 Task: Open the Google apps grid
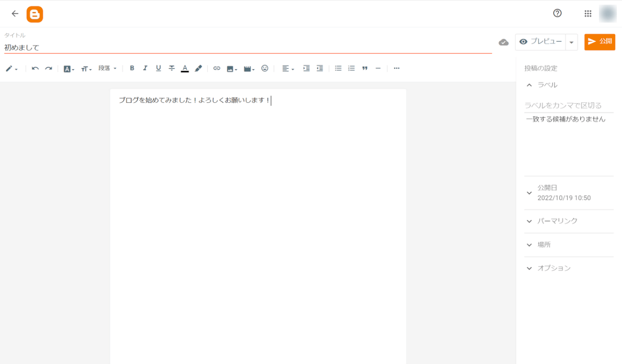(x=588, y=14)
